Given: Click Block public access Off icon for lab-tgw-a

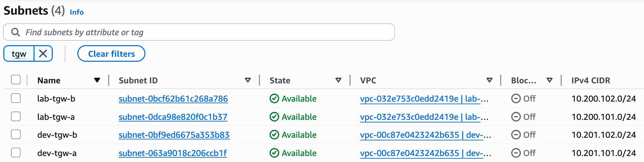Looking at the screenshot, I should [516, 117].
